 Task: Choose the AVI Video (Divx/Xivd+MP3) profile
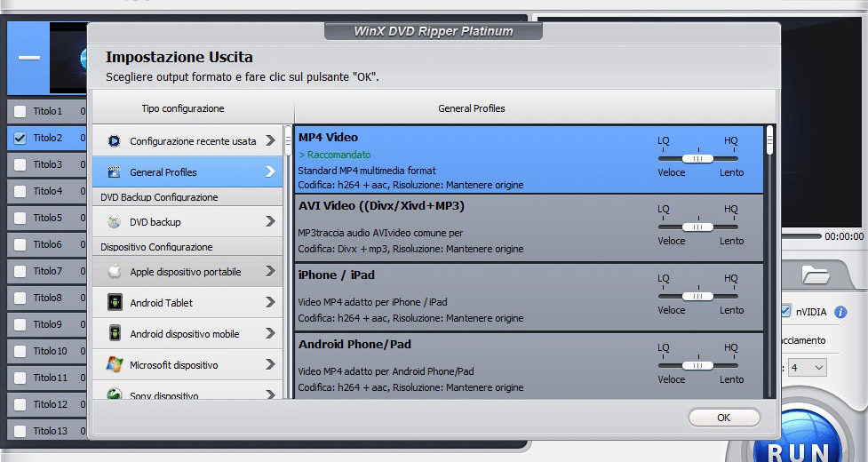529,228
